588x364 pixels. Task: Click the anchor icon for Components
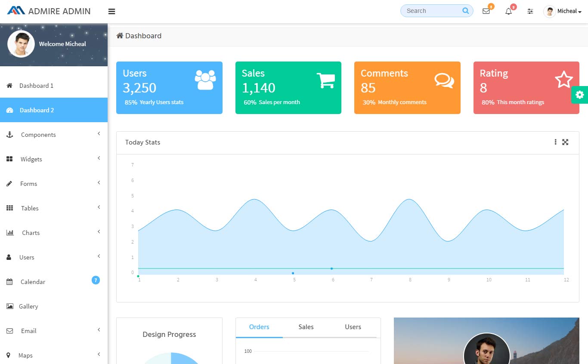coord(9,135)
